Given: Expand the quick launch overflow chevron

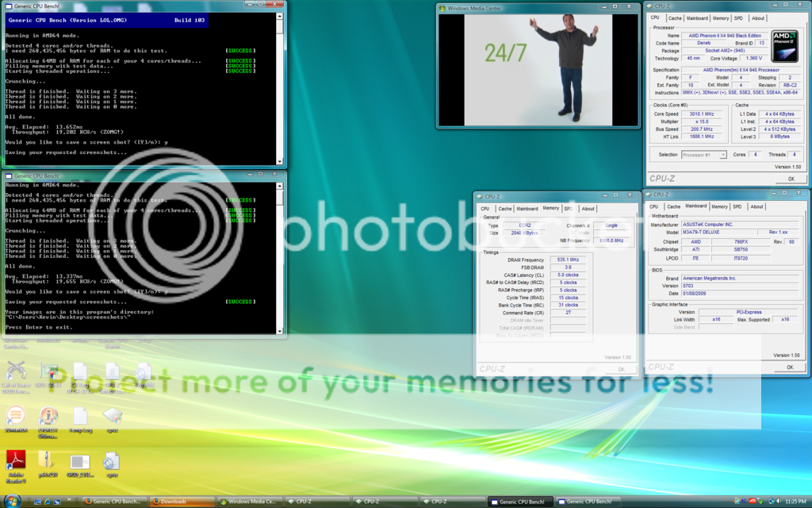Looking at the screenshot, I should click(x=69, y=501).
